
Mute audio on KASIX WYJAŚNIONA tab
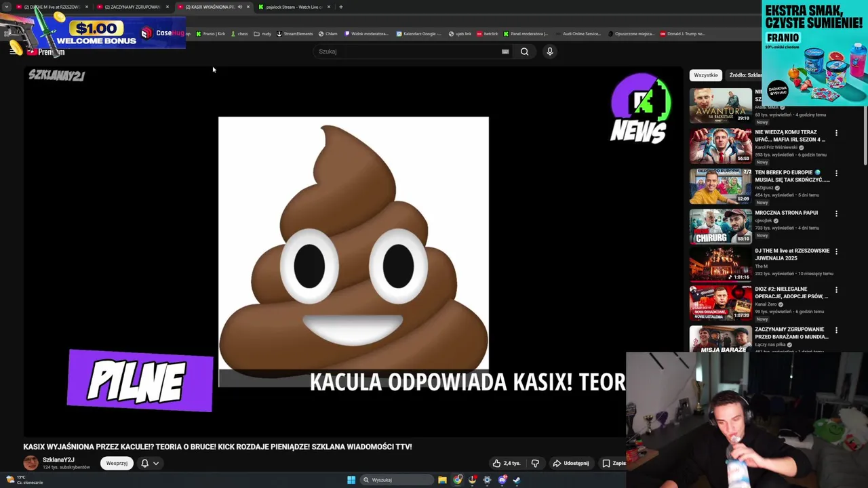pyautogui.click(x=239, y=7)
